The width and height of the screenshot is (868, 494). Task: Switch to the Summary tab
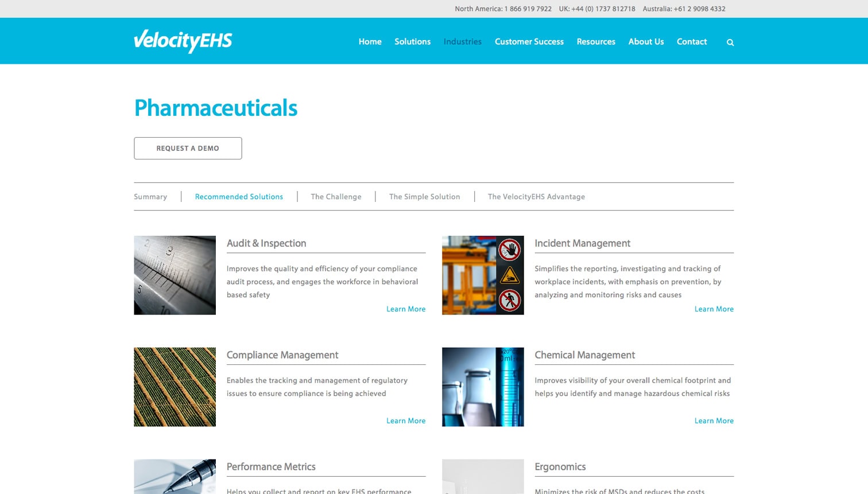(150, 197)
